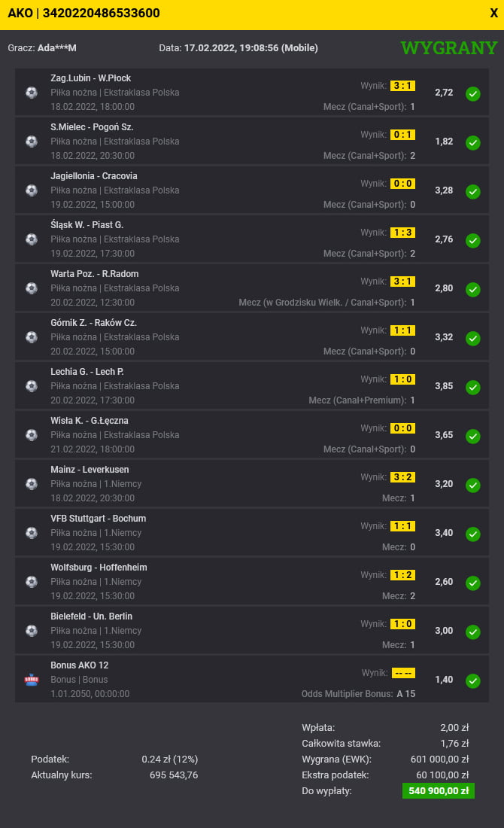Click the WYGRANY status label
Screen dimensions: 504x828
449,48
